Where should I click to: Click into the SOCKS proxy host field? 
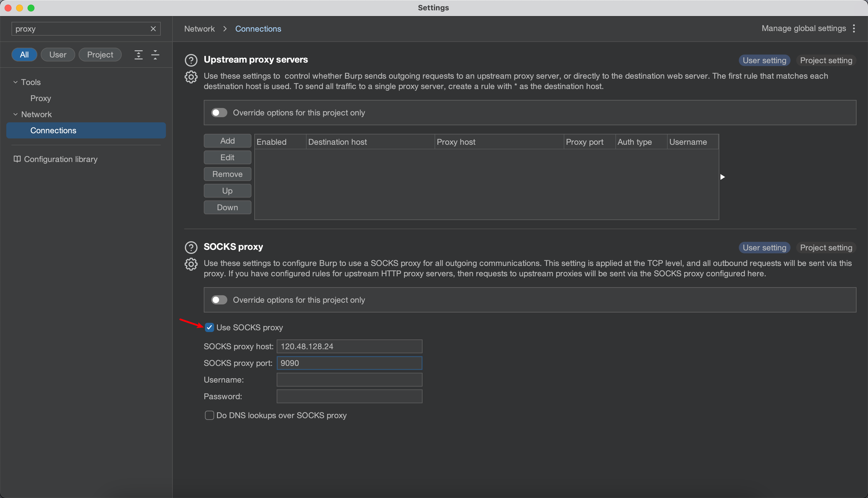click(349, 346)
